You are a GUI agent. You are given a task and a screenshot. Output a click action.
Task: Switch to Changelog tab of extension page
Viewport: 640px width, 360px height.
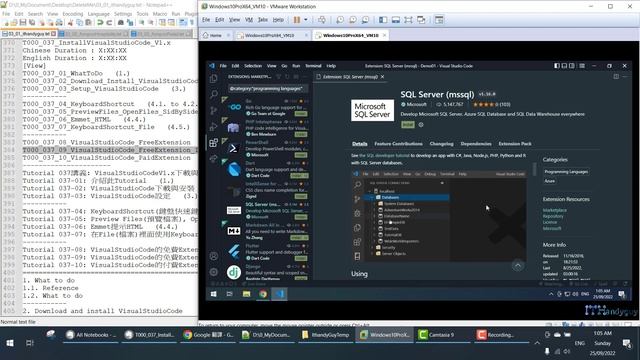point(441,144)
